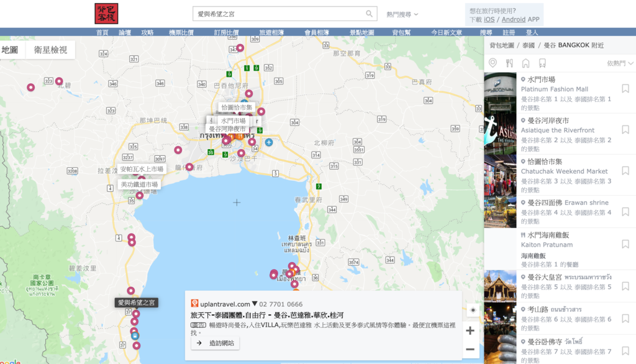Click 造訪網站 visit website button

[x=216, y=343]
